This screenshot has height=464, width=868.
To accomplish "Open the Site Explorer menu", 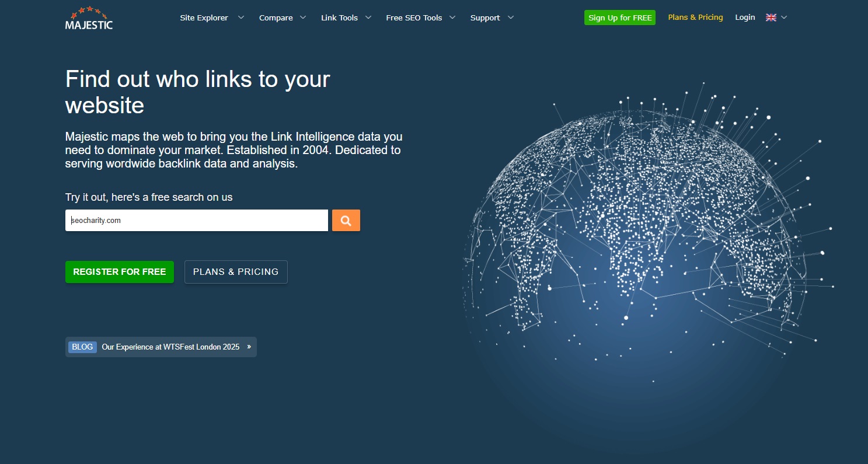I will click(204, 18).
